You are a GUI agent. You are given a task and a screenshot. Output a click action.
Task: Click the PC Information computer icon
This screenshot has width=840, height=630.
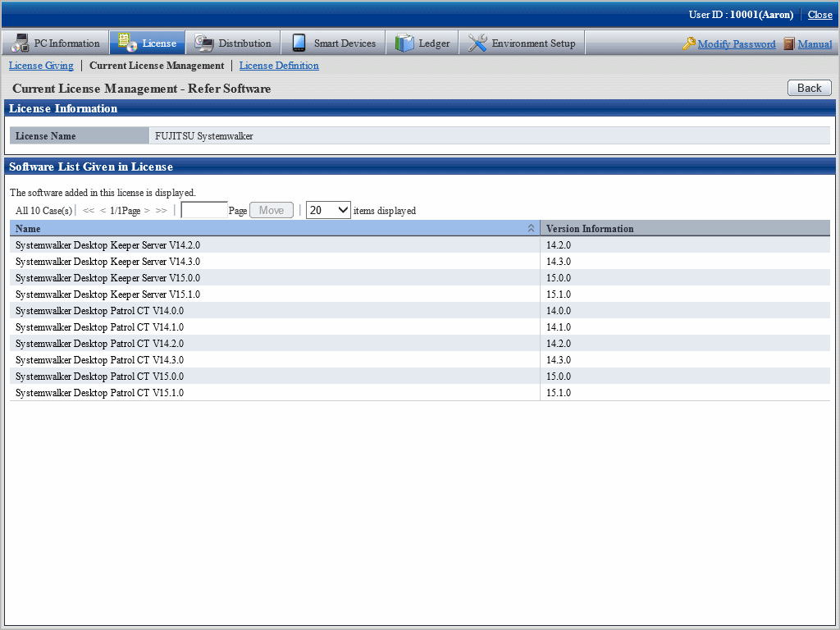pyautogui.click(x=21, y=43)
